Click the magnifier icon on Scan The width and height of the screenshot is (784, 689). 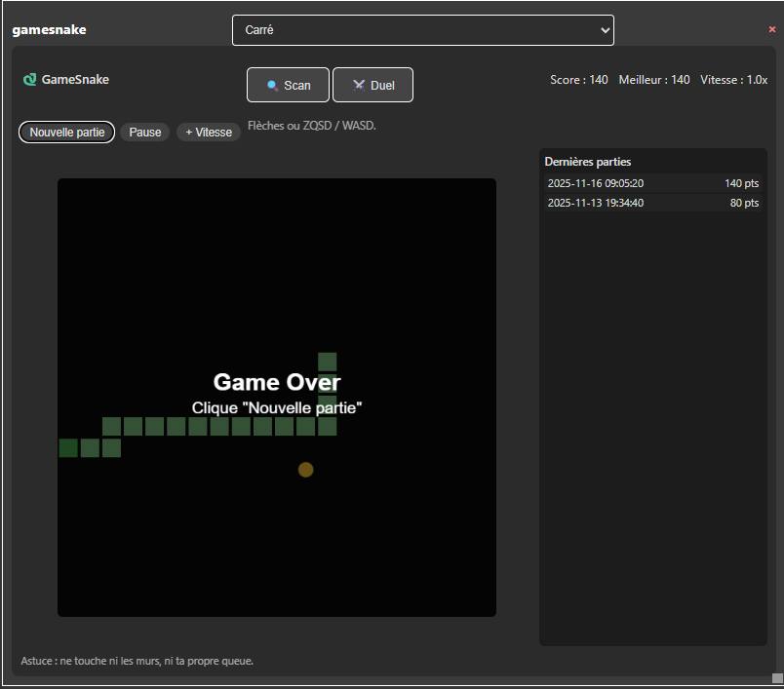(x=273, y=86)
